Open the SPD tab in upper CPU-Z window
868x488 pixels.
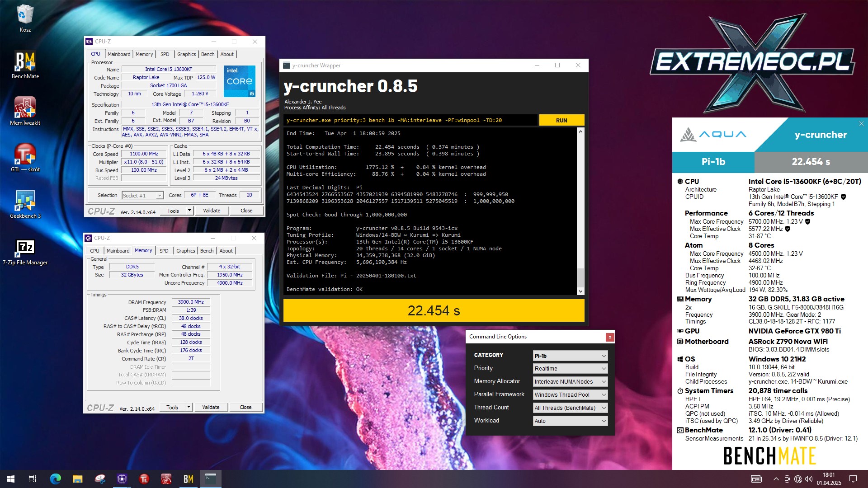165,54
